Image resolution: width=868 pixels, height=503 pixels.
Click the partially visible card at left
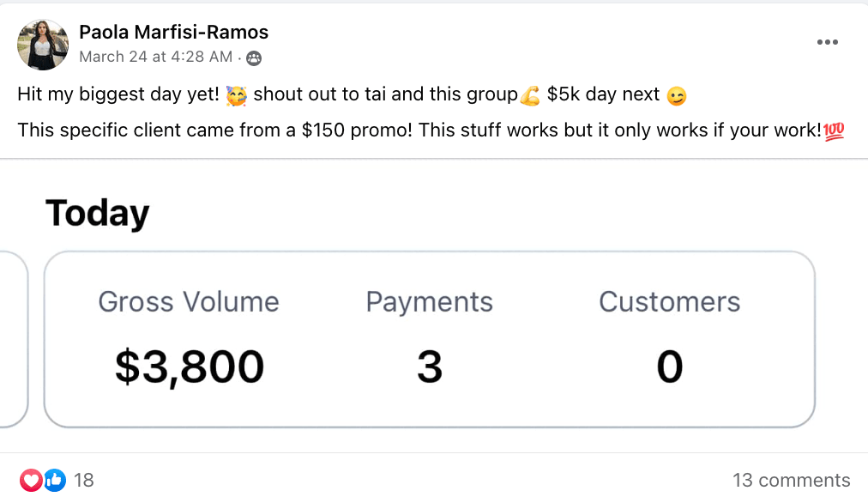tap(14, 340)
